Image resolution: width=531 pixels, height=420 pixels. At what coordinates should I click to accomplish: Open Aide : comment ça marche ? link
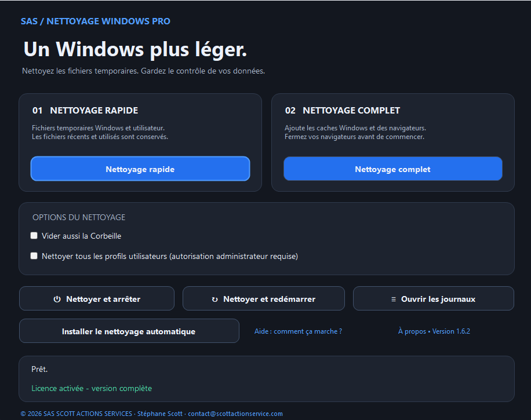(x=298, y=331)
